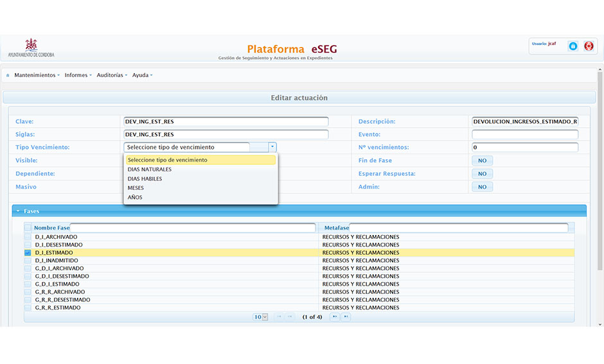Go to previous page of Fases table
Screen dimensions: 604x364
click(290, 317)
